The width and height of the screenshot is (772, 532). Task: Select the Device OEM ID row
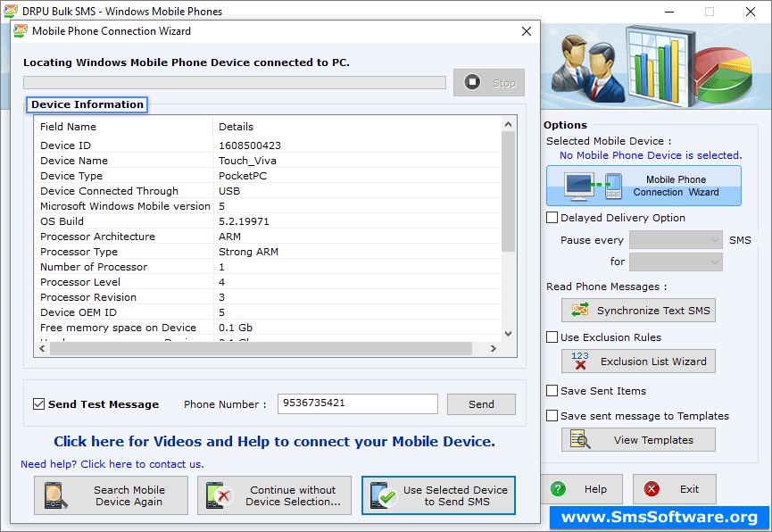pos(269,312)
